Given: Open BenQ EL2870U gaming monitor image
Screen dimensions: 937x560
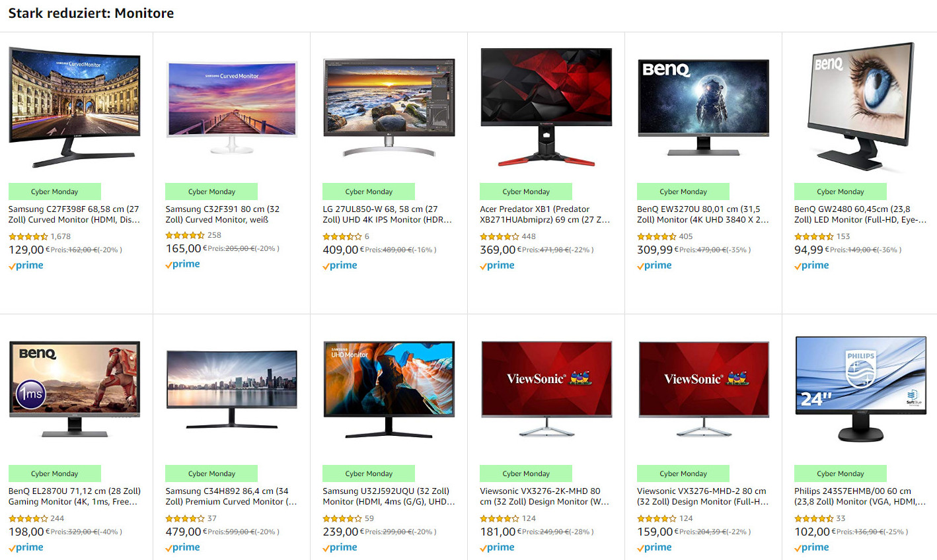Looking at the screenshot, I should pyautogui.click(x=75, y=389).
